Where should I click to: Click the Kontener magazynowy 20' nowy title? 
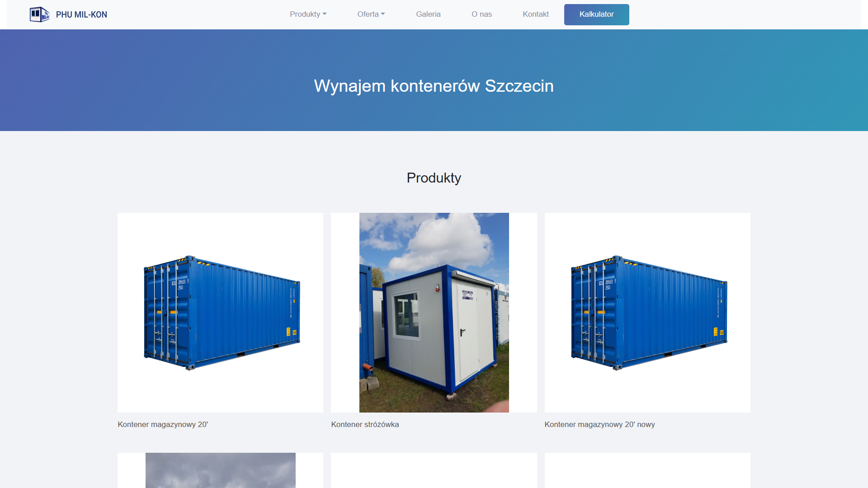coord(599,424)
